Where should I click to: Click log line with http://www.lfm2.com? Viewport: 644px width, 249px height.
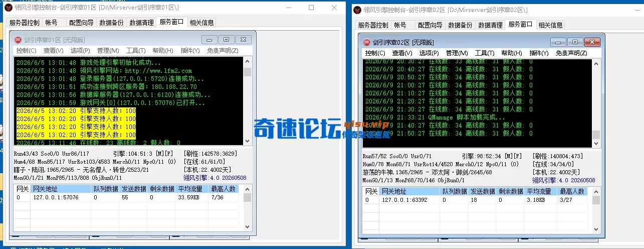pyautogui.click(x=104, y=71)
